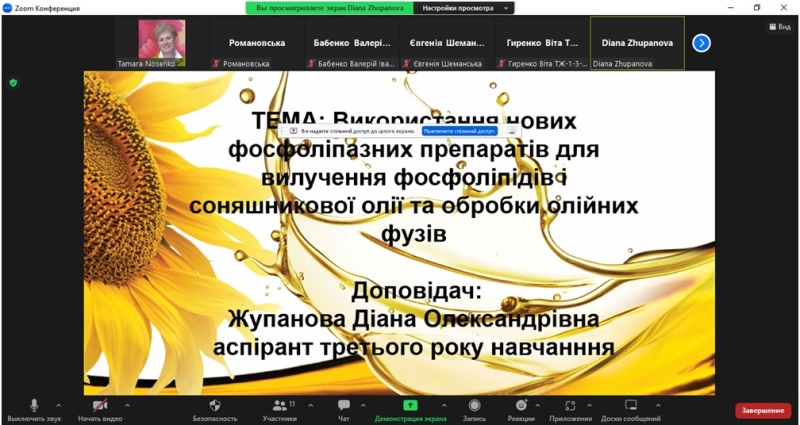Select Романовська participant tile
800x425 pixels.
point(257,43)
